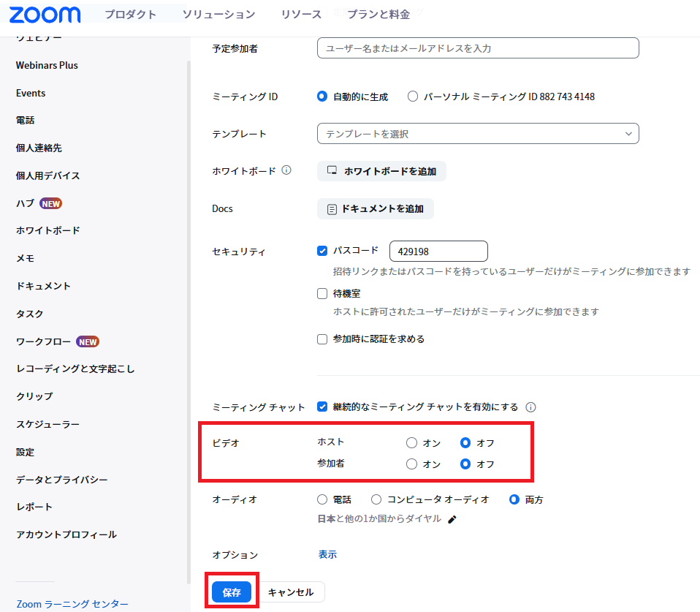The image size is (700, 612).
Task: Expand オプション by clicking 表示
Action: 327,554
